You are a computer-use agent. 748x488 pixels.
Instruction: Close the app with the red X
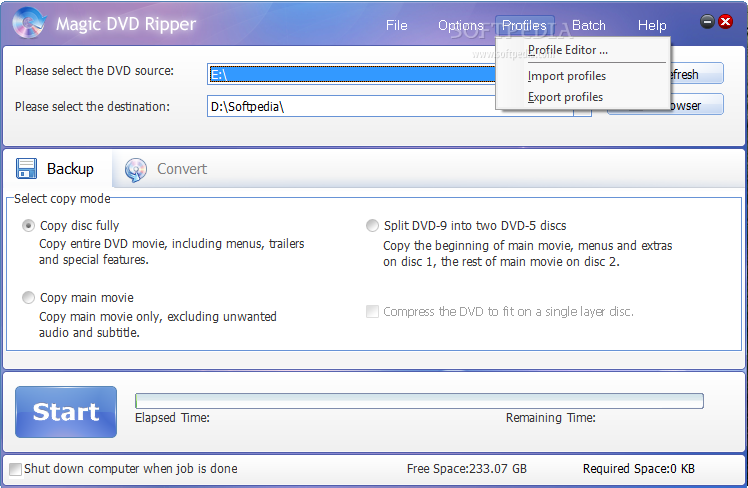tap(726, 21)
